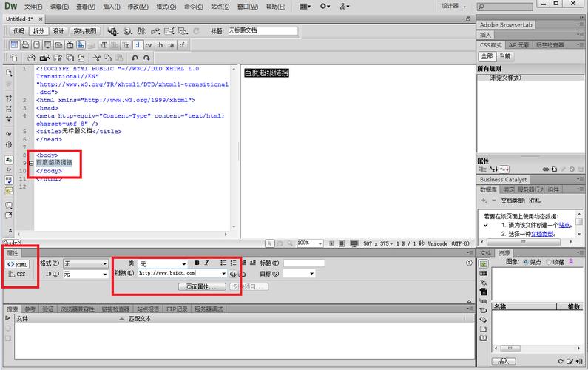Click the 标题 document title field
This screenshot has height=370, width=588.
coord(262,31)
